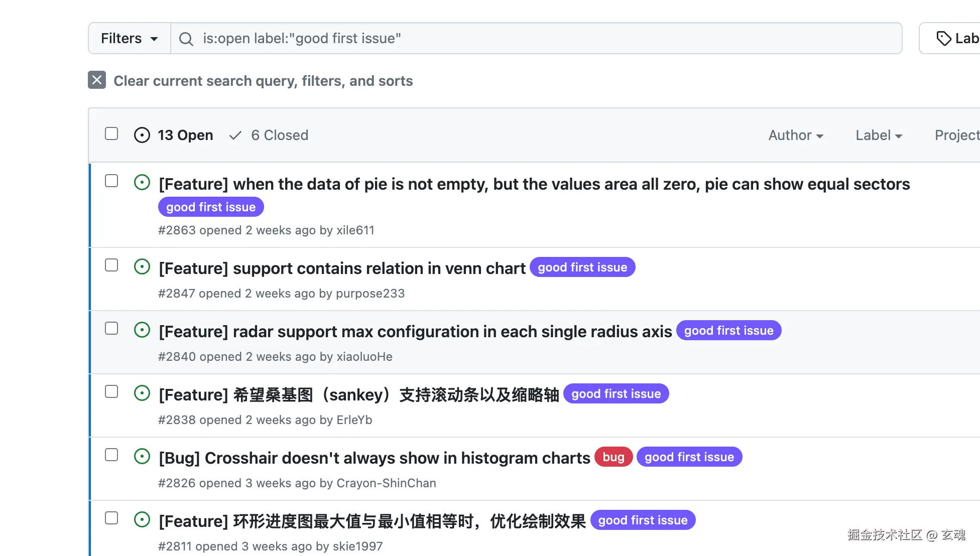The height and width of the screenshot is (556, 980).
Task: Check the box for issue #2847
Action: click(x=111, y=265)
